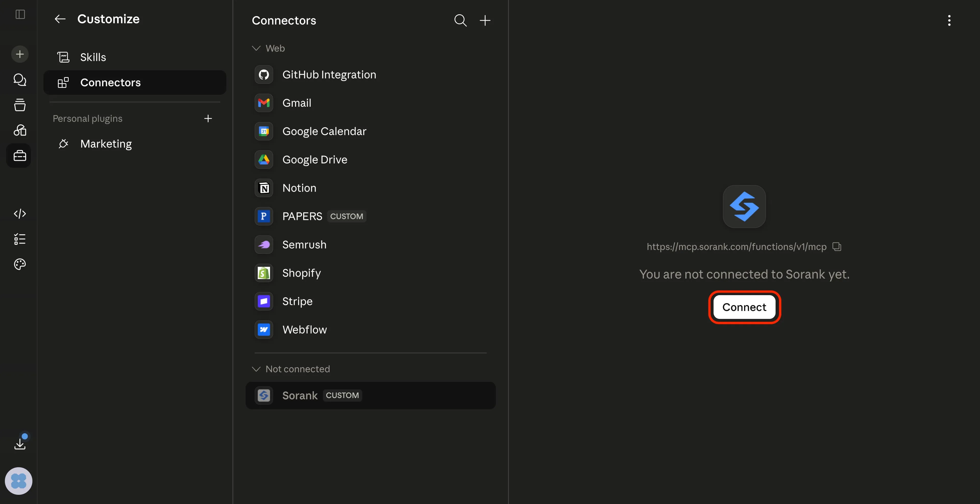
Task: Add a new connector with plus
Action: [485, 20]
